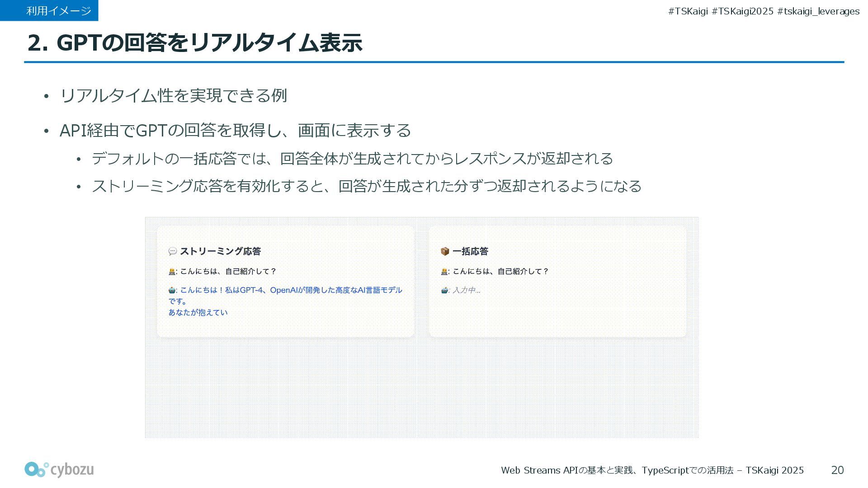Click the speech bubble icon beside ストリーミング応答
The height and width of the screenshot is (488, 868).
pos(172,251)
